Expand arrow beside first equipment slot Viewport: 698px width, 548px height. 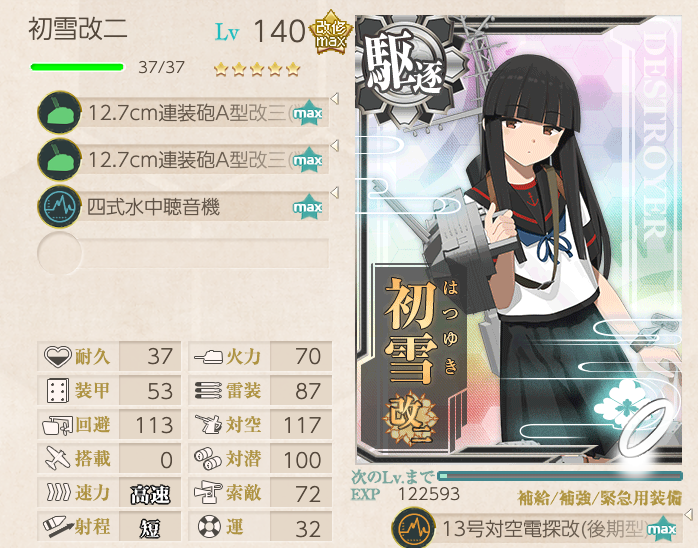pyautogui.click(x=335, y=98)
